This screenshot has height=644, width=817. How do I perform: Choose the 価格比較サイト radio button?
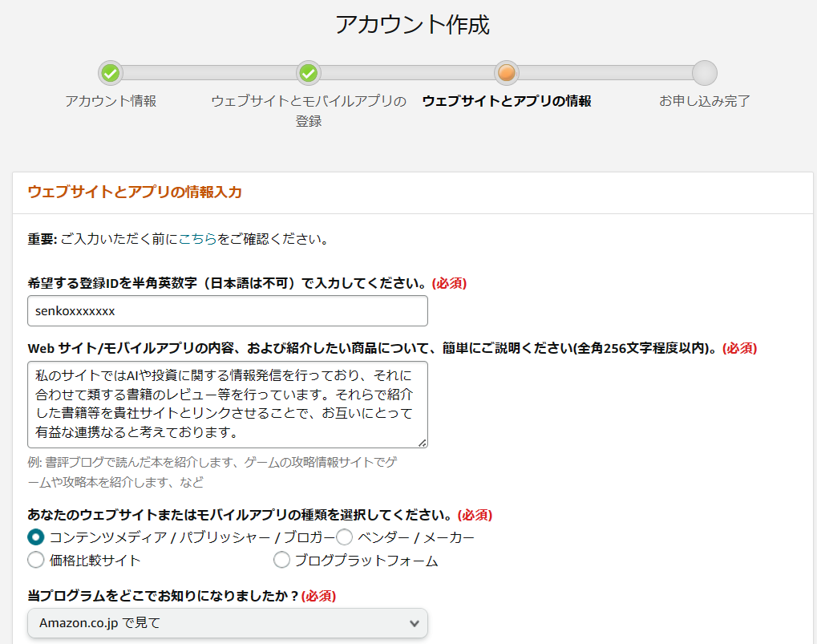tap(36, 560)
